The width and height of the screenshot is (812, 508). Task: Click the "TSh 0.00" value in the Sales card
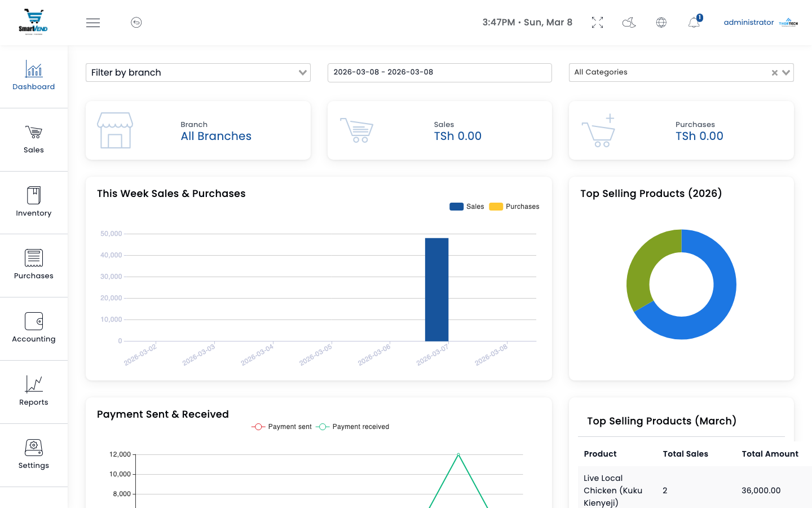point(458,137)
